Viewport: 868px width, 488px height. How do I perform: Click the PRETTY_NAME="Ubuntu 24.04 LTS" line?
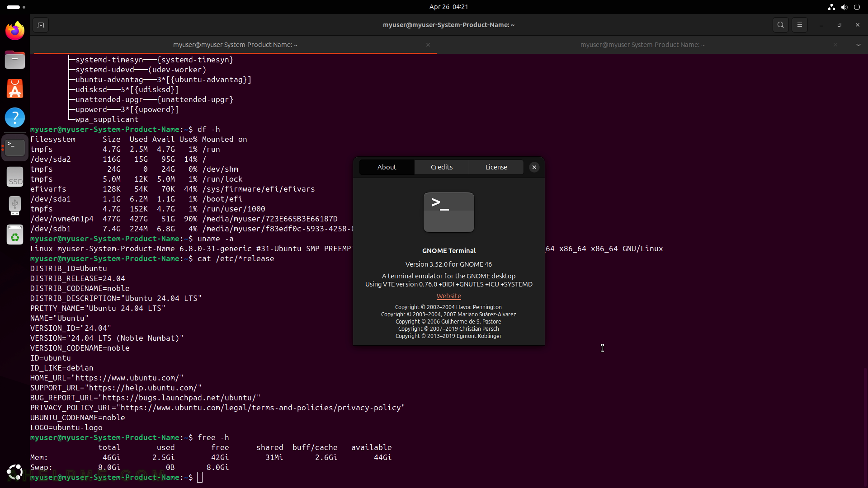pyautogui.click(x=98, y=308)
